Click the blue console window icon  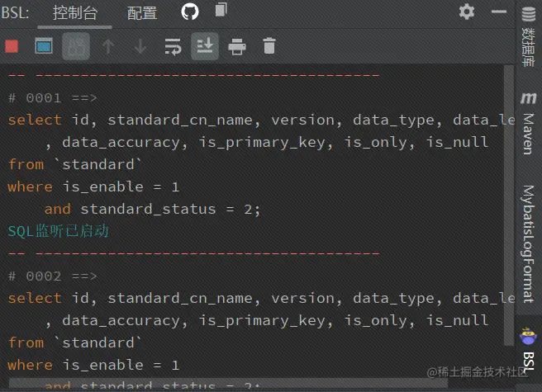(43, 46)
